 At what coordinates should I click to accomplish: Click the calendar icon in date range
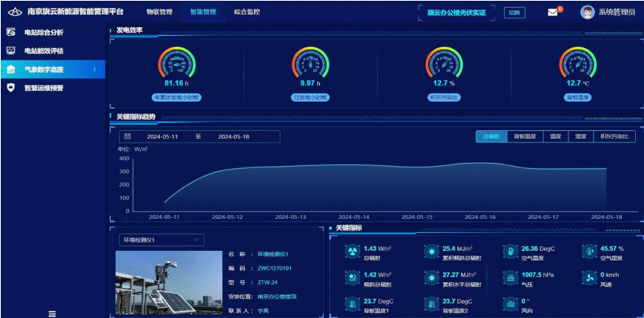(127, 136)
